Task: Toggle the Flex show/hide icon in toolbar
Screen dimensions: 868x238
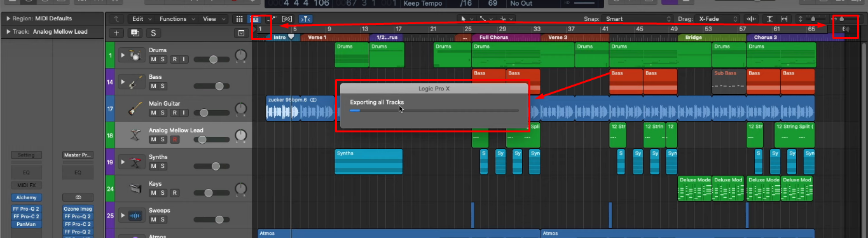Action: 287,19
